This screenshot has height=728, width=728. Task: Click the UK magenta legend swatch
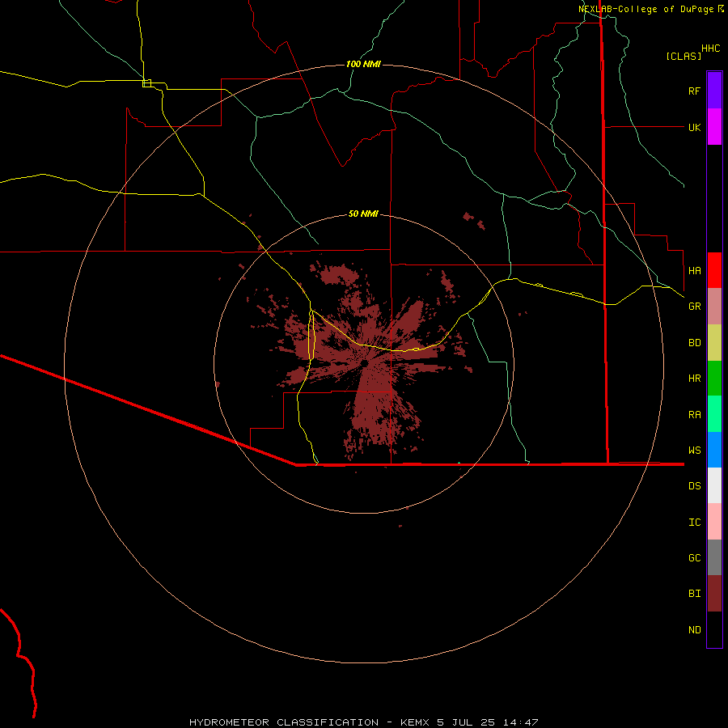[714, 127]
